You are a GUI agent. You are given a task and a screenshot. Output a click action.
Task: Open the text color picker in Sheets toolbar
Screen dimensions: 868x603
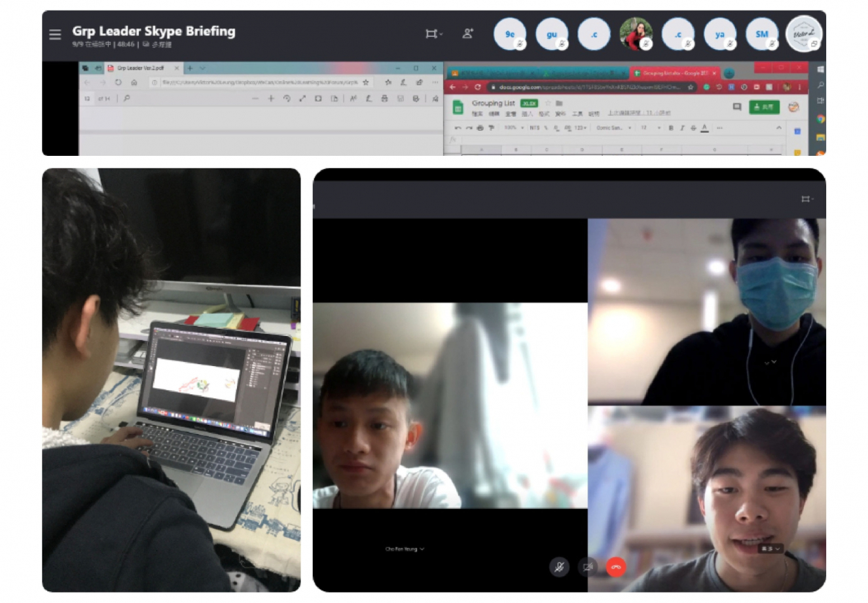(x=704, y=128)
